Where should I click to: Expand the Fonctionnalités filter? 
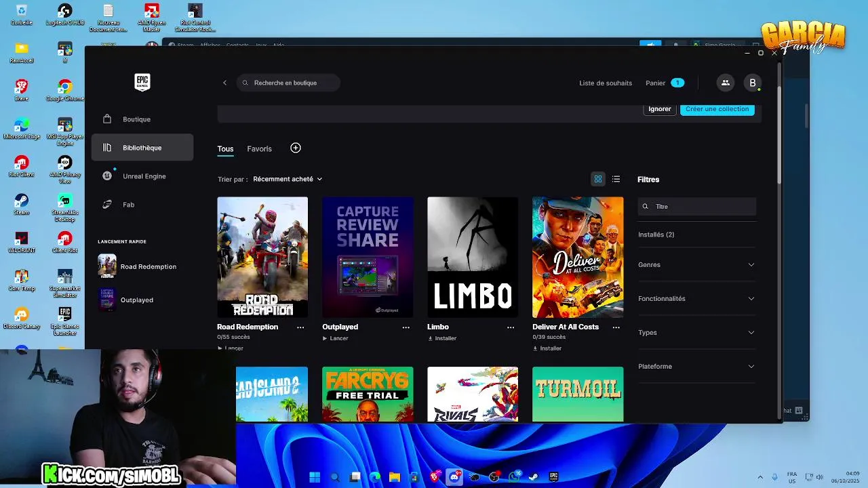(696, 298)
